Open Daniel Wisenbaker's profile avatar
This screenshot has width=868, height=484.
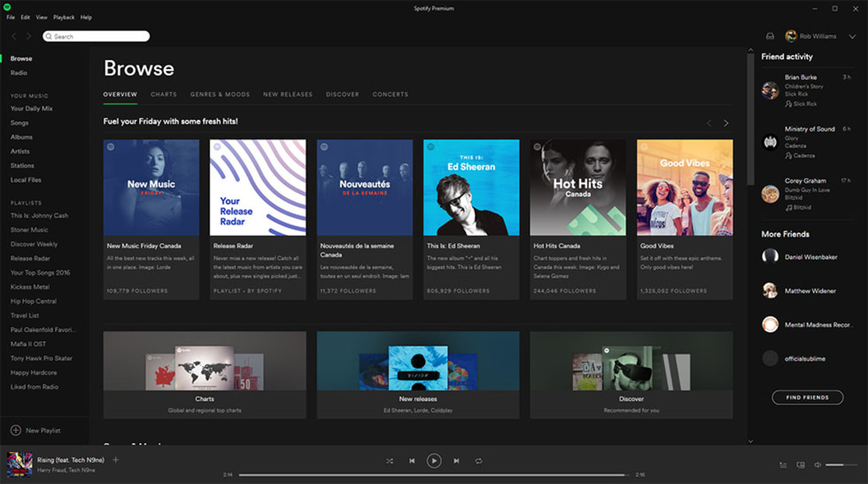[770, 256]
